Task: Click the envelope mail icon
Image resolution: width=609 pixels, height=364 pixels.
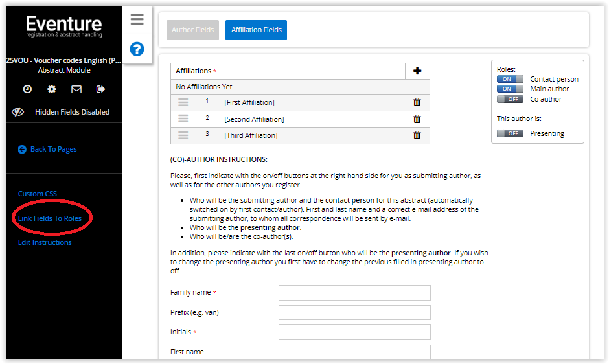Action: click(x=76, y=89)
